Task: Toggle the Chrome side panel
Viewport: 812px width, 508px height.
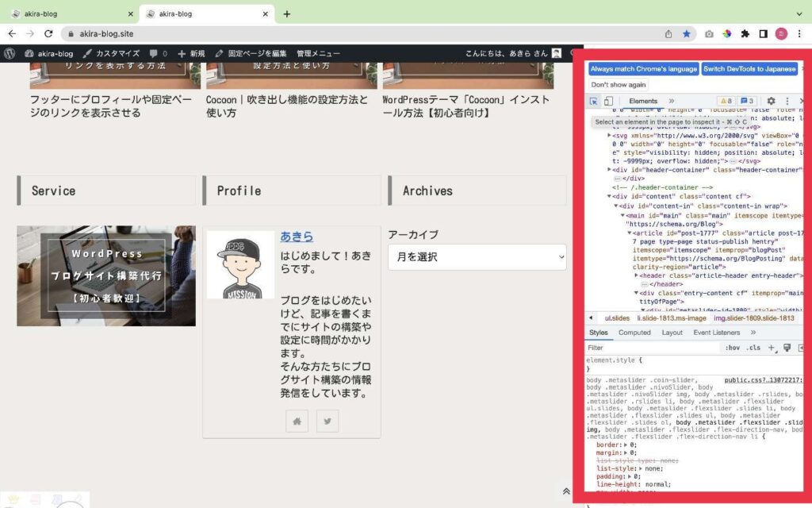Action: 764,33
